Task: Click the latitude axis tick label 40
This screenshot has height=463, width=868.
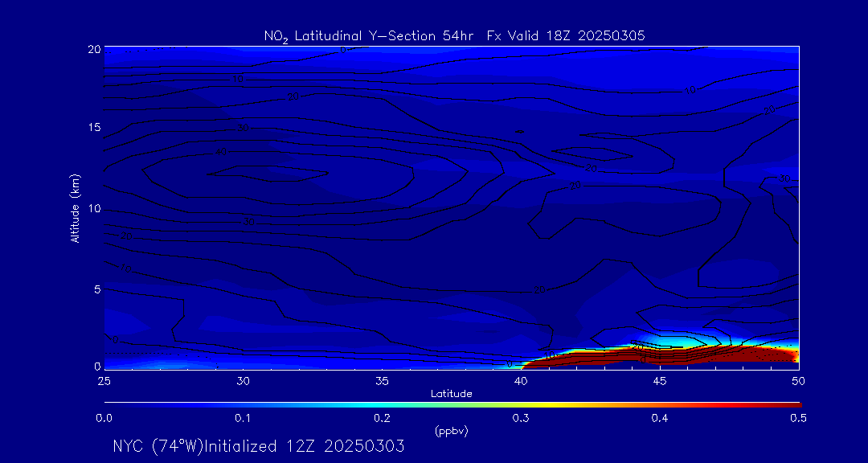Action: click(x=521, y=381)
